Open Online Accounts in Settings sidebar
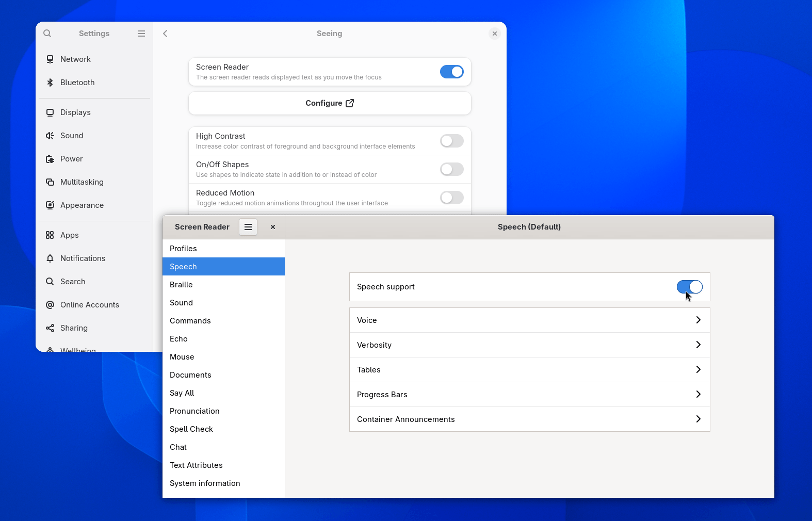The height and width of the screenshot is (521, 812). pyautogui.click(x=95, y=305)
